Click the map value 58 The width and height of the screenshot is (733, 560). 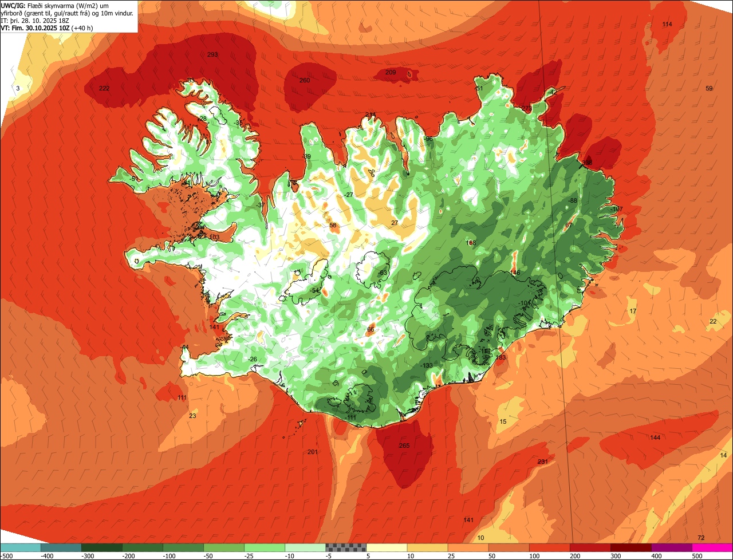[x=333, y=226]
